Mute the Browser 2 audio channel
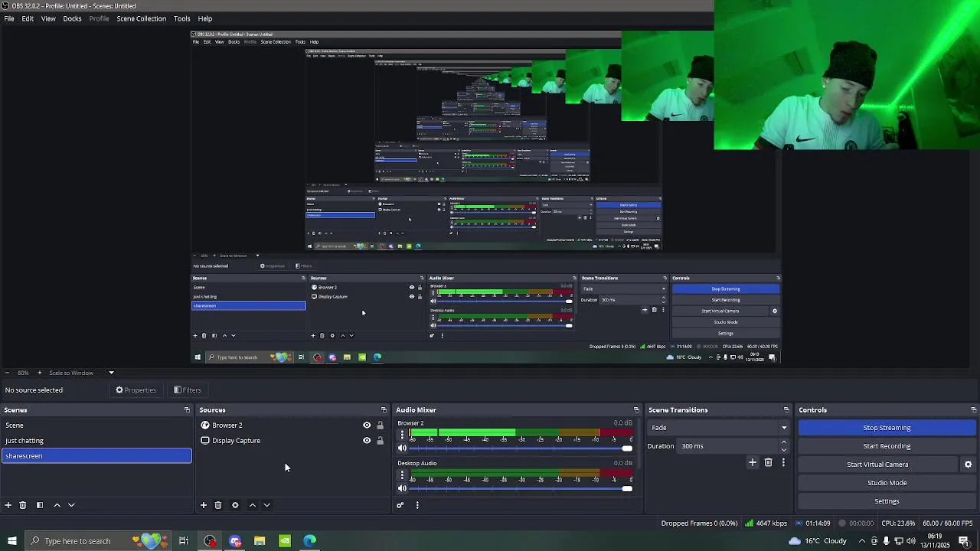This screenshot has height=551, width=980. click(x=402, y=448)
